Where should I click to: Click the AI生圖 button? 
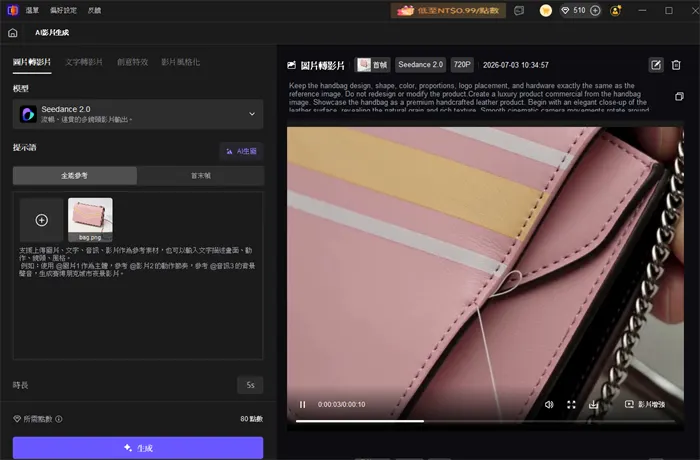(242, 151)
